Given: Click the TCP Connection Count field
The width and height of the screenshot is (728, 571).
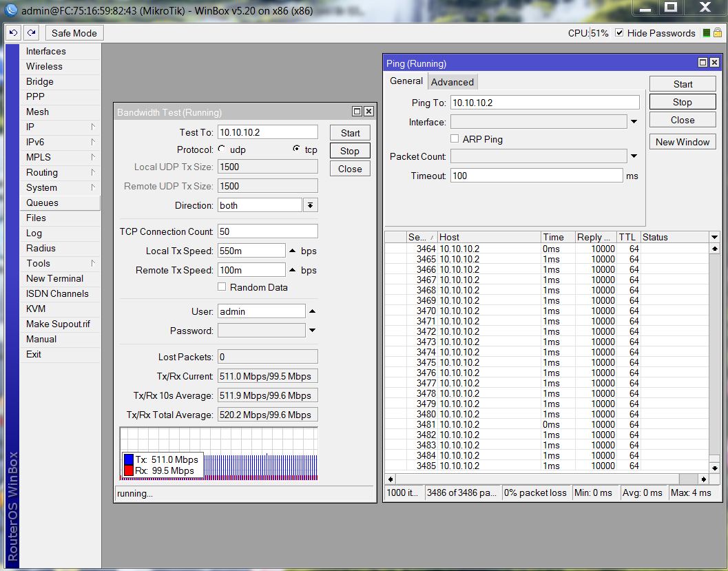Looking at the screenshot, I should 268,231.
